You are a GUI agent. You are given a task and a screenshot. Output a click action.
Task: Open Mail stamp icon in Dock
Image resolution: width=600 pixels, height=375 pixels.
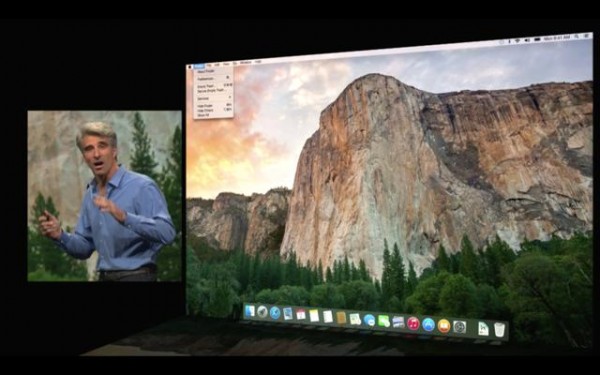click(x=288, y=313)
